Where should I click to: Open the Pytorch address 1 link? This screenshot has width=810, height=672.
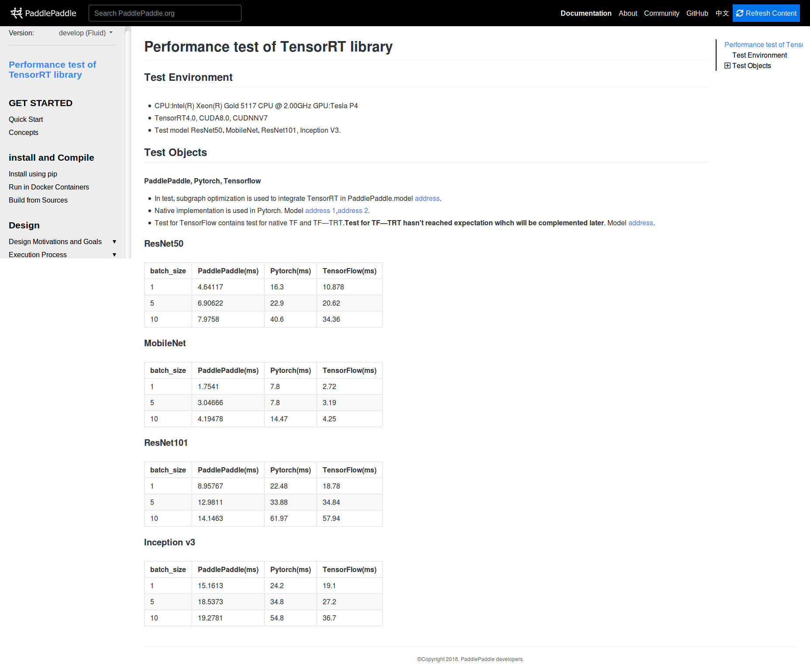pos(321,210)
